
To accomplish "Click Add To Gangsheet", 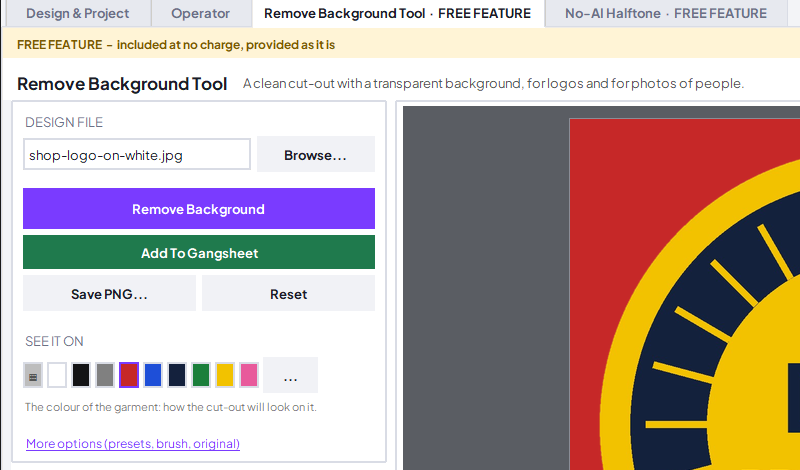I will pos(199,253).
